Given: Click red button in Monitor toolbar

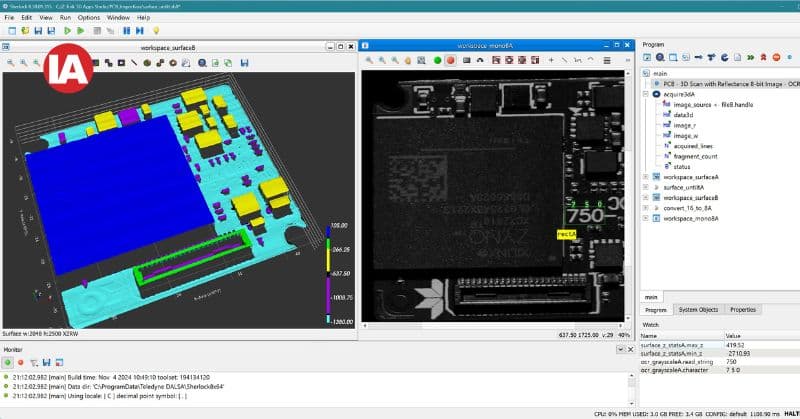Looking at the screenshot, I should tap(21, 362).
